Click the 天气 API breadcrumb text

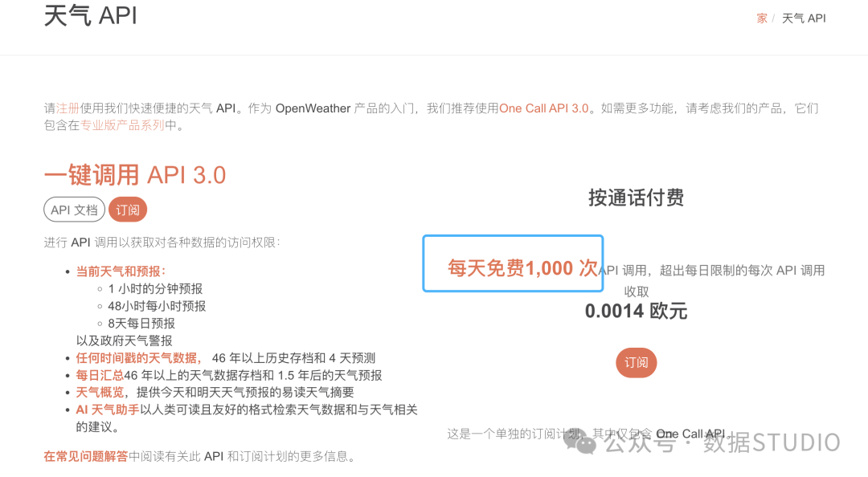point(803,18)
